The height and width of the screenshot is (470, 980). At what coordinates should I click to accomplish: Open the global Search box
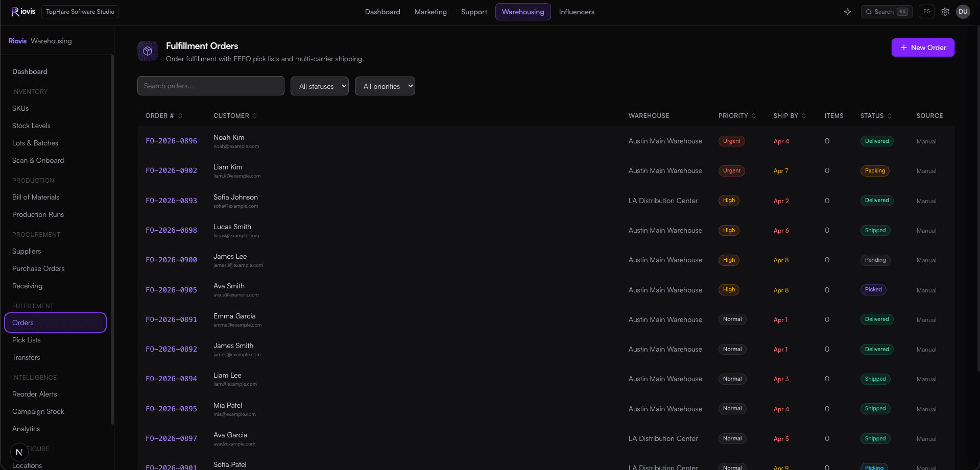pos(887,12)
